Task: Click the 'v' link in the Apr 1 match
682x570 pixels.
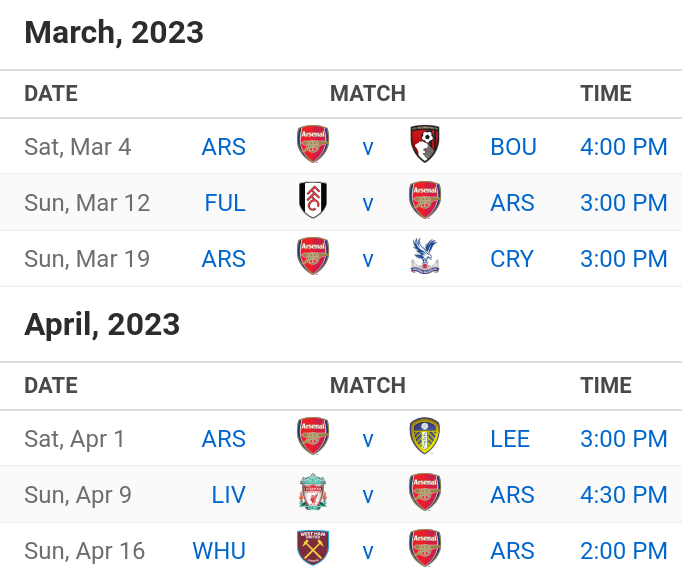Action: pos(368,440)
